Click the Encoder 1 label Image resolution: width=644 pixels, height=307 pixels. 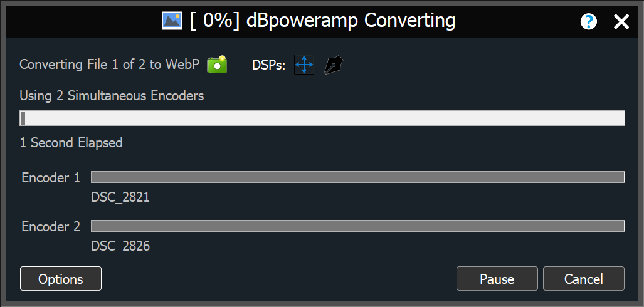click(x=51, y=178)
